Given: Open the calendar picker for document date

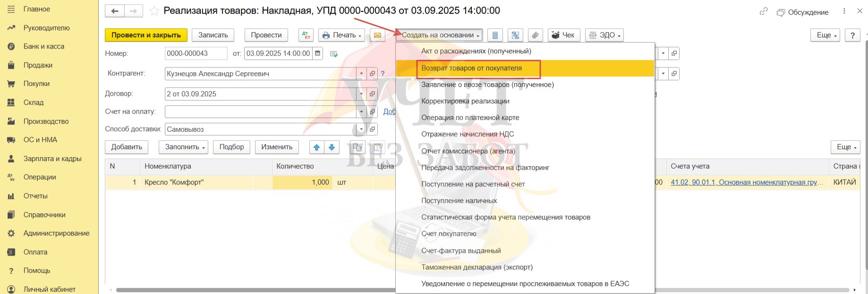Looking at the screenshot, I should pos(318,53).
